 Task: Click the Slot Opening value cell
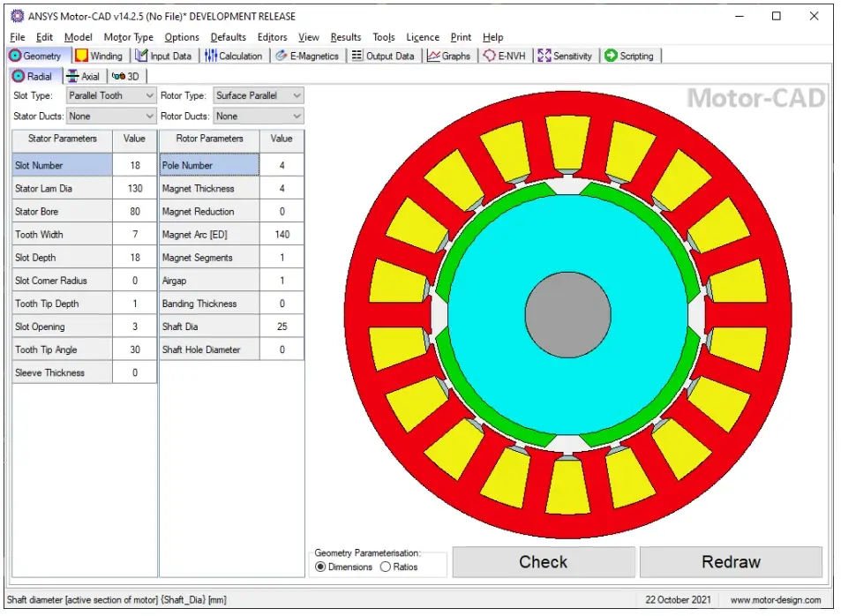click(135, 327)
